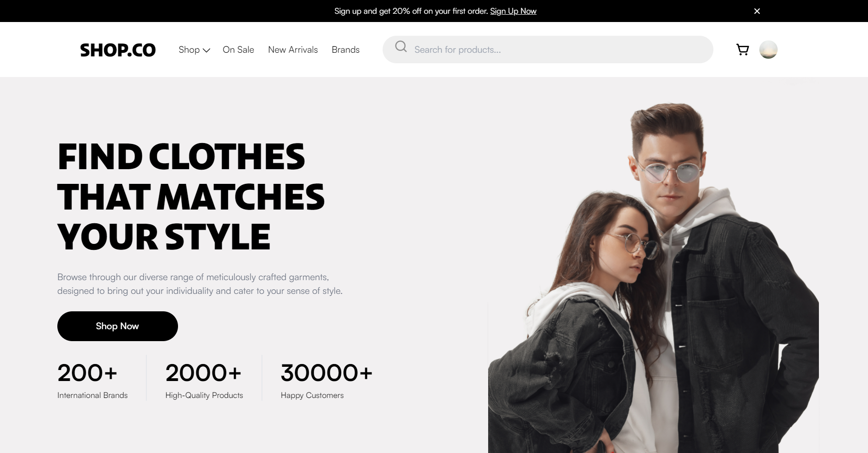Navigate to the Brands page
868x453 pixels.
click(x=345, y=50)
